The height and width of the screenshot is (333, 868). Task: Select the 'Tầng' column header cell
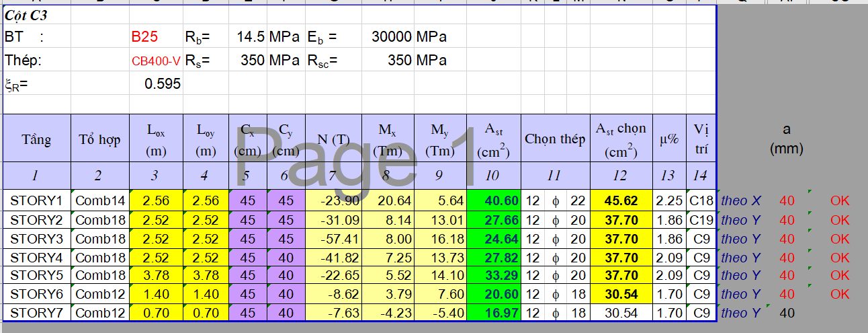[36, 139]
